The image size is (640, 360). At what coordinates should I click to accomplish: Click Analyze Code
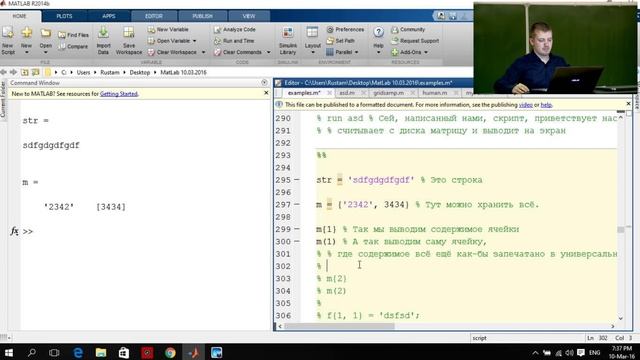(x=235, y=29)
